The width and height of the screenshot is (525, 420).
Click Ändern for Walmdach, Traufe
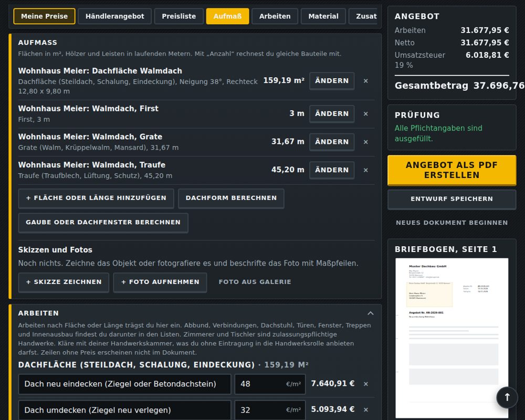(332, 170)
